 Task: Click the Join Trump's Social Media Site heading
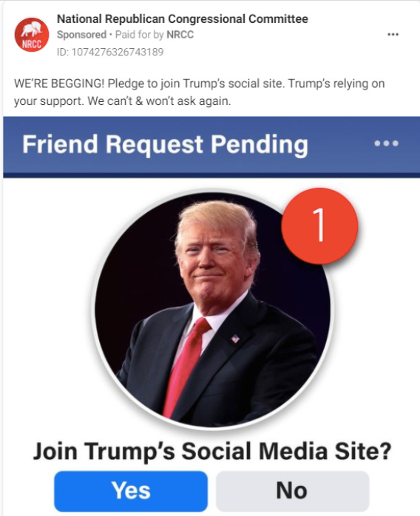pyautogui.click(x=212, y=450)
